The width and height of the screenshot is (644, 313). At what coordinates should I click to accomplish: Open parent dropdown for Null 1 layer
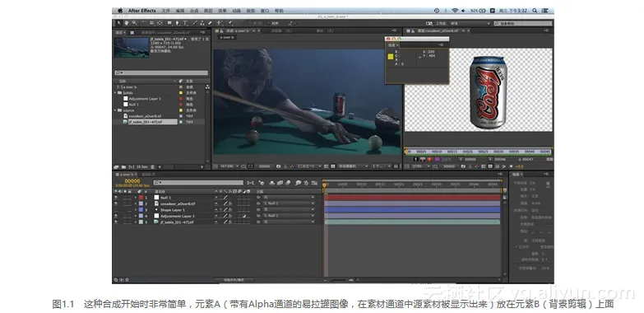(288, 198)
